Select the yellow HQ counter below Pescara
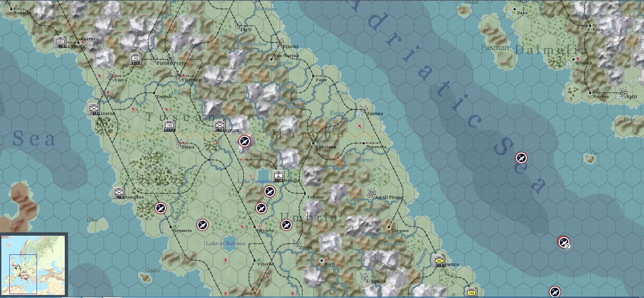Viewport: 644px width, 298px height. point(472,292)
